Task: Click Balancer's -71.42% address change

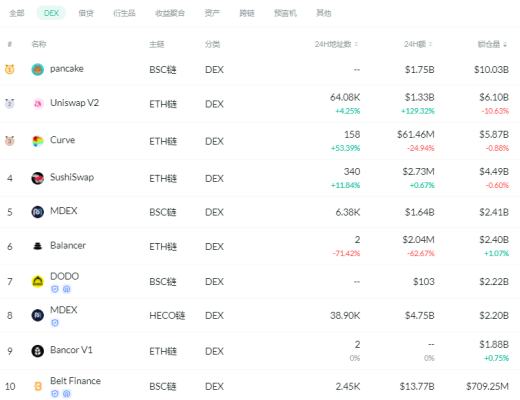Action: (x=346, y=253)
